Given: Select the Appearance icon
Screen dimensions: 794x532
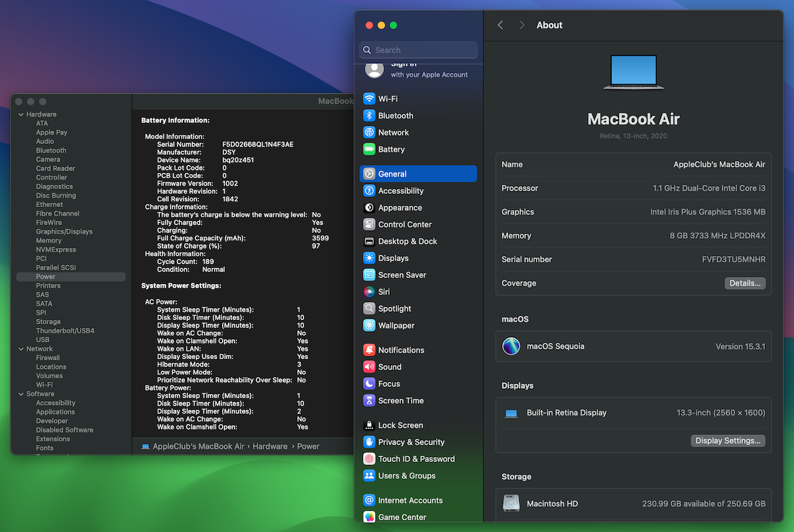Looking at the screenshot, I should click(x=369, y=208).
